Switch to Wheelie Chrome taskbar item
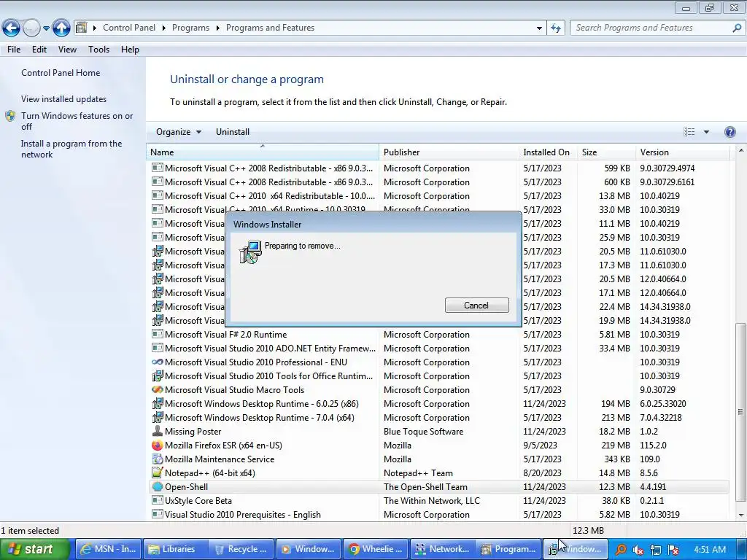This screenshot has height=560, width=747. click(x=376, y=549)
